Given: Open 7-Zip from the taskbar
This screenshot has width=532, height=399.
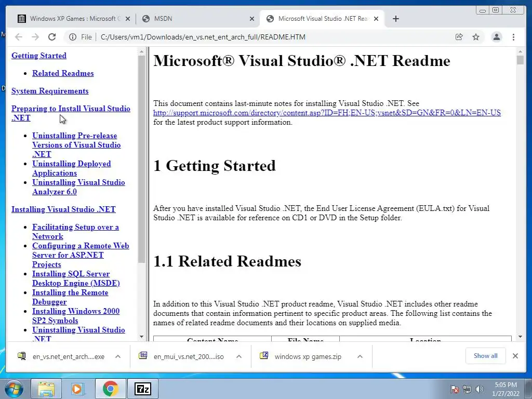Looking at the screenshot, I should tap(142, 389).
